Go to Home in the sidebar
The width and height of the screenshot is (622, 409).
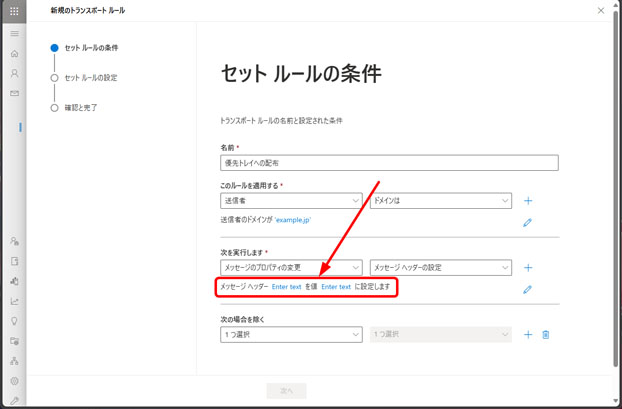14,54
